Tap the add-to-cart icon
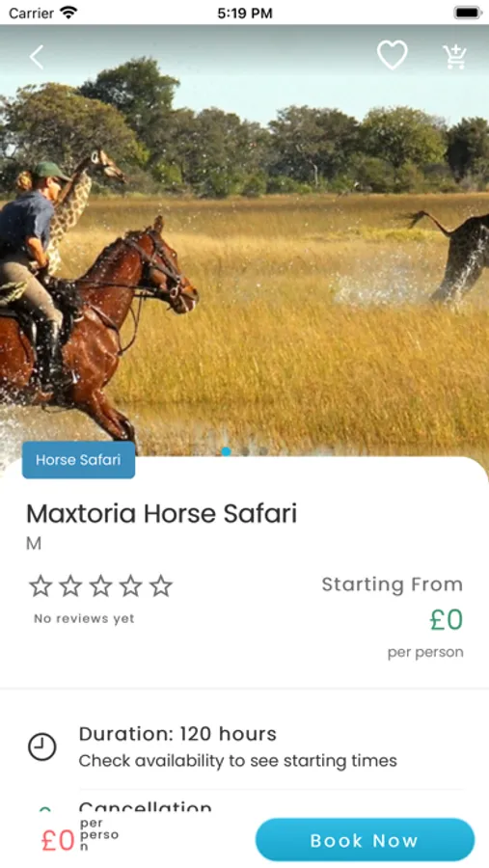The height and width of the screenshot is (868, 489). (455, 57)
